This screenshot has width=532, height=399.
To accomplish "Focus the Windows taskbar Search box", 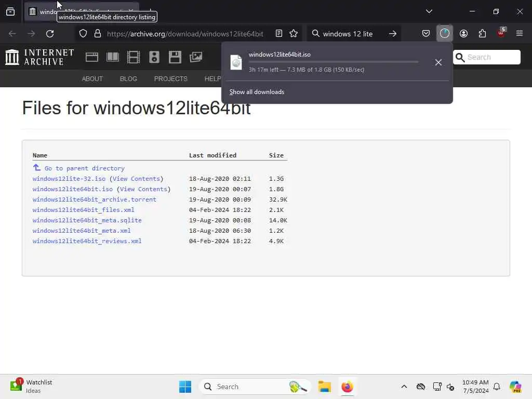I will [255, 387].
